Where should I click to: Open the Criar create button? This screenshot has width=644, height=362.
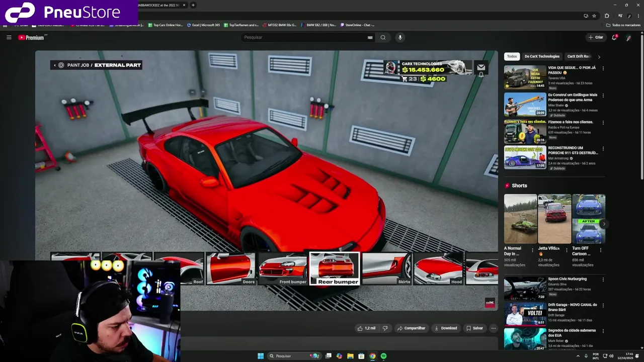(x=596, y=37)
